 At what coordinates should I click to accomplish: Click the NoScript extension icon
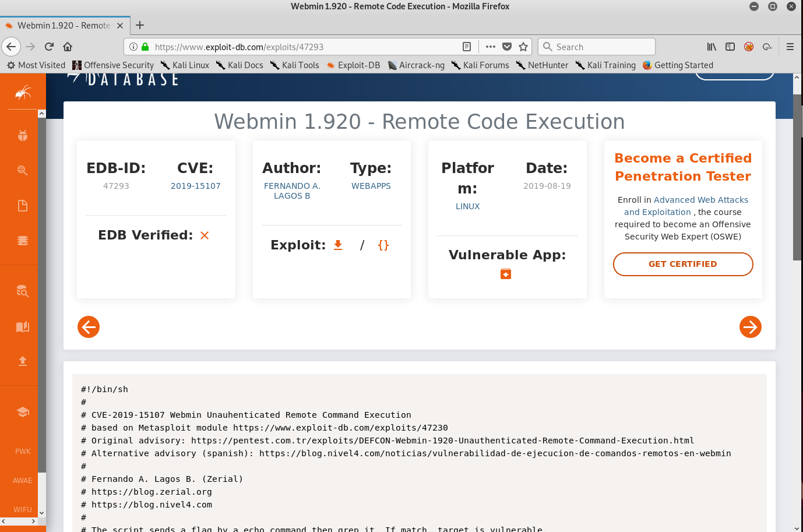pyautogui.click(x=749, y=47)
